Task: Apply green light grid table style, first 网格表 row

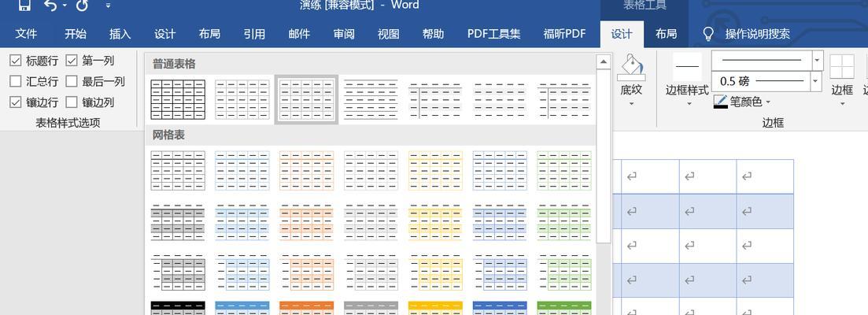Action: pyautogui.click(x=564, y=171)
